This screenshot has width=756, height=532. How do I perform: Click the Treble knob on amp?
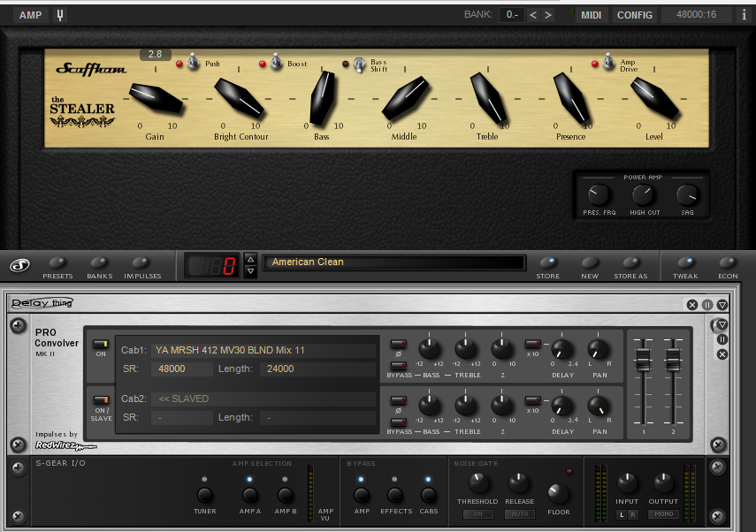(488, 99)
